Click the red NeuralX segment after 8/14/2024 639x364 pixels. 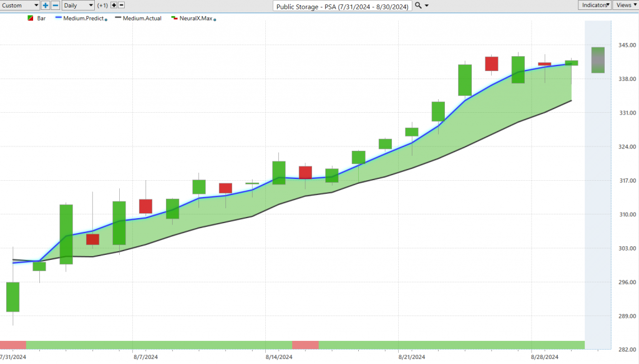point(305,345)
